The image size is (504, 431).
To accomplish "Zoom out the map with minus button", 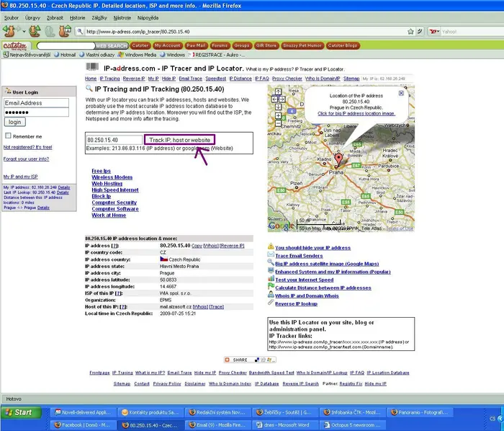I will click(x=279, y=123).
